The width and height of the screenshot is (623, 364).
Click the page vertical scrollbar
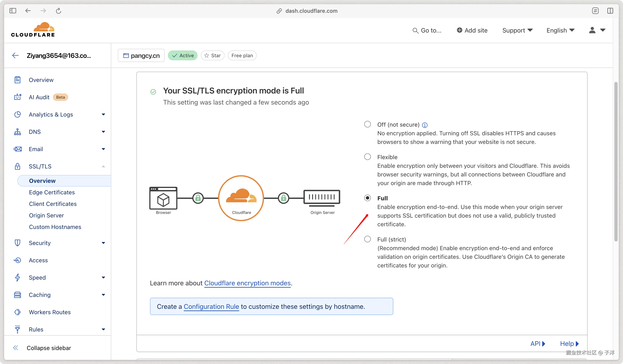click(x=616, y=161)
